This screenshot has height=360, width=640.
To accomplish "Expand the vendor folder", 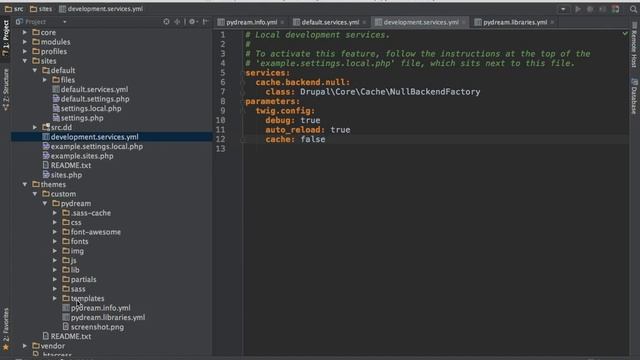I will [25, 346].
